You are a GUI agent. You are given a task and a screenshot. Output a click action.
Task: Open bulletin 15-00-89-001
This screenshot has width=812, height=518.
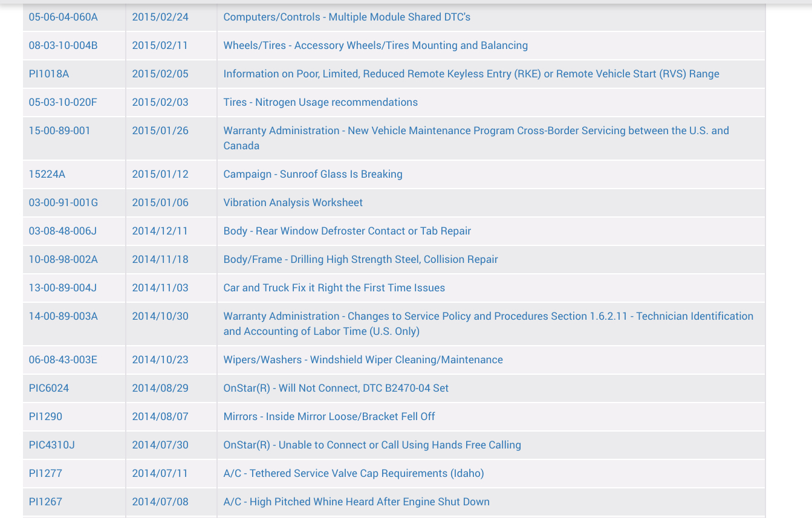pyautogui.click(x=60, y=131)
